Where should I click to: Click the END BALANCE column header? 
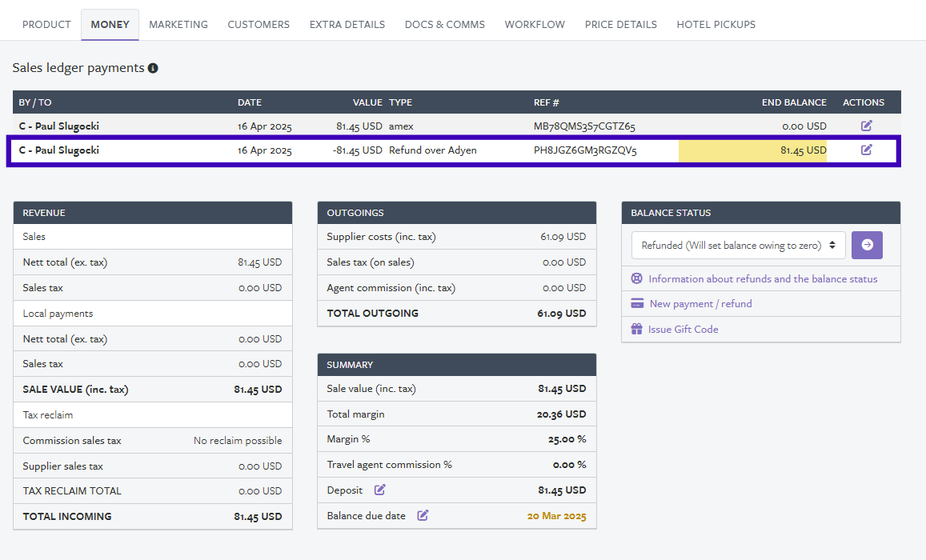[x=794, y=102]
